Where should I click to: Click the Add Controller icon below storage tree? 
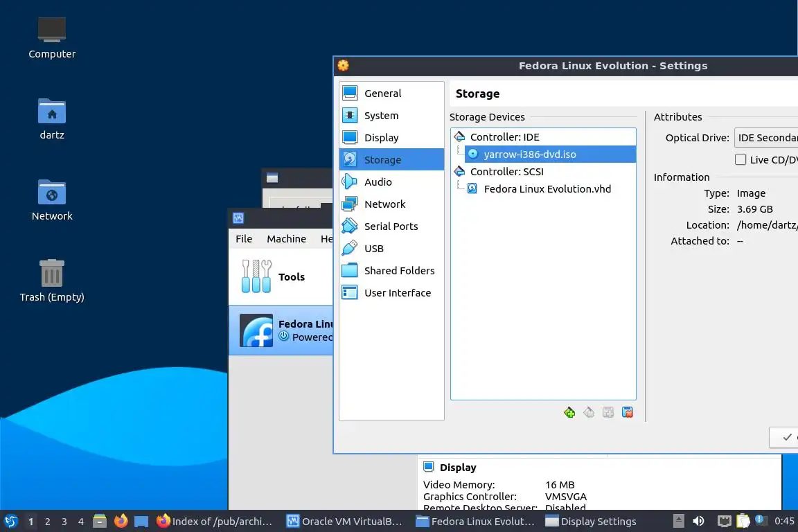[569, 412]
